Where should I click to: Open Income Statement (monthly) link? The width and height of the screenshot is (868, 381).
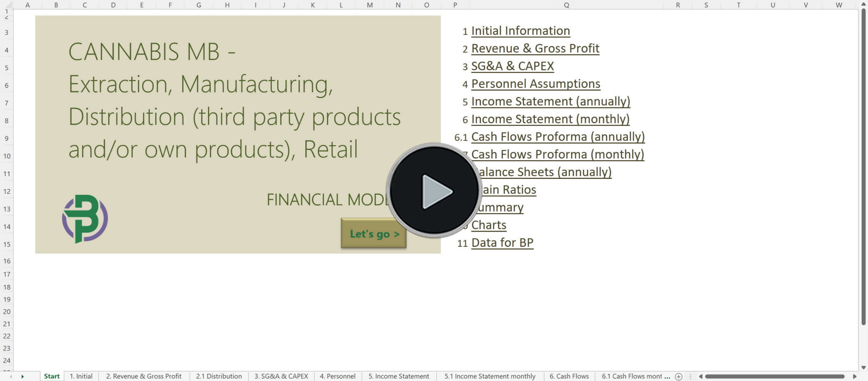[550, 119]
